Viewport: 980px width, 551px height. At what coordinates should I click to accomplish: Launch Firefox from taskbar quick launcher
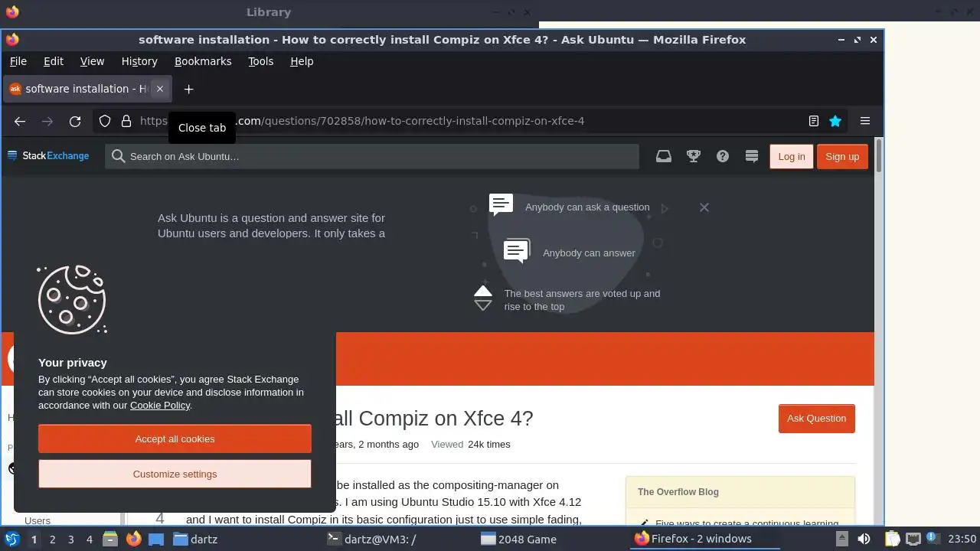pyautogui.click(x=133, y=539)
